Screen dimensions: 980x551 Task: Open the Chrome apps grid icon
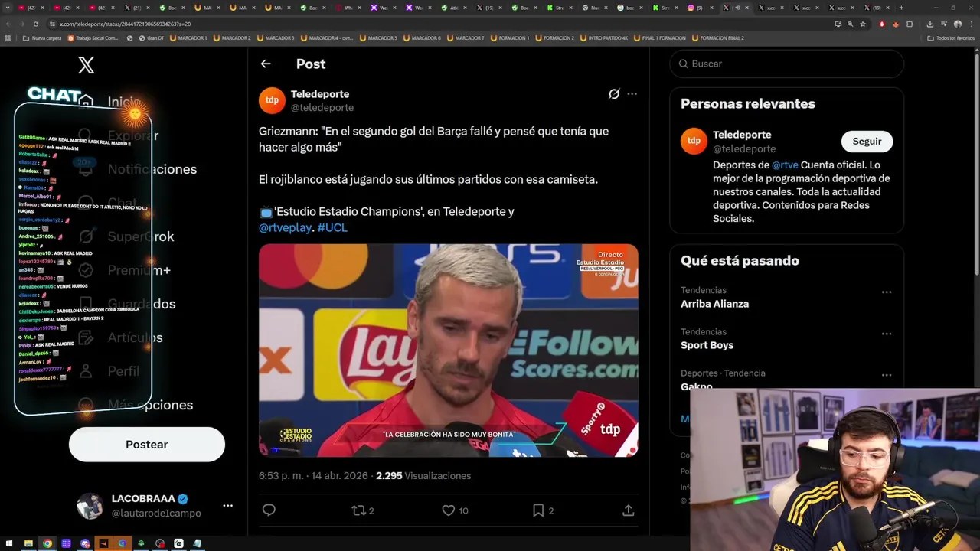pos(8,37)
